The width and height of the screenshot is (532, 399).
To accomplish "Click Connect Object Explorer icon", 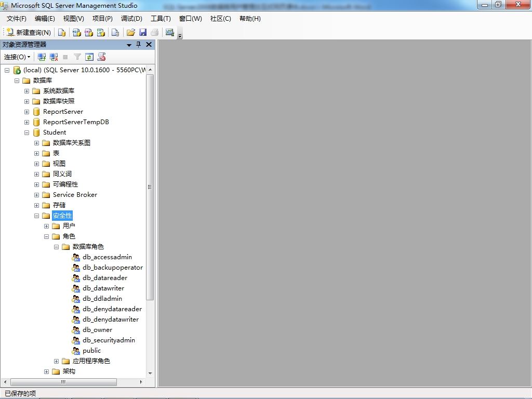I will (42, 57).
